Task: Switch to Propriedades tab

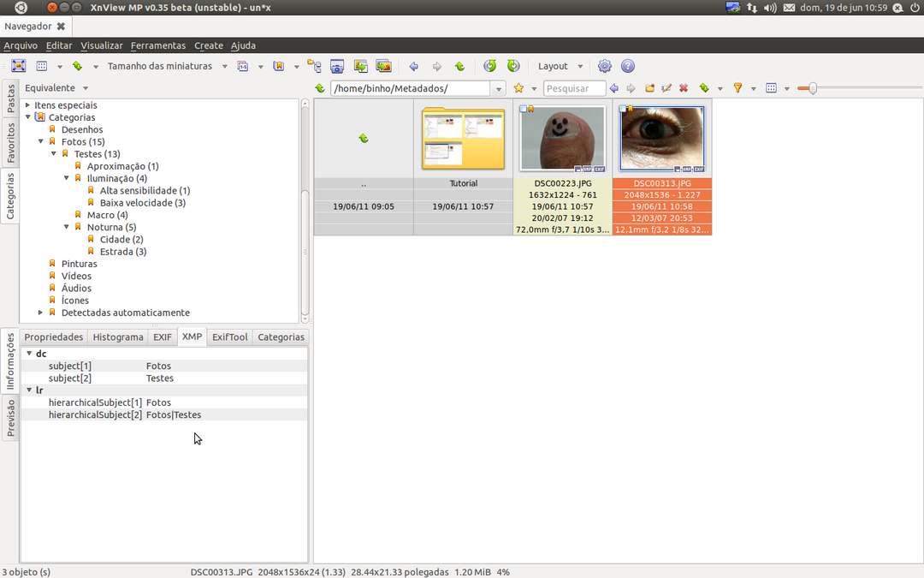Action: click(x=54, y=337)
